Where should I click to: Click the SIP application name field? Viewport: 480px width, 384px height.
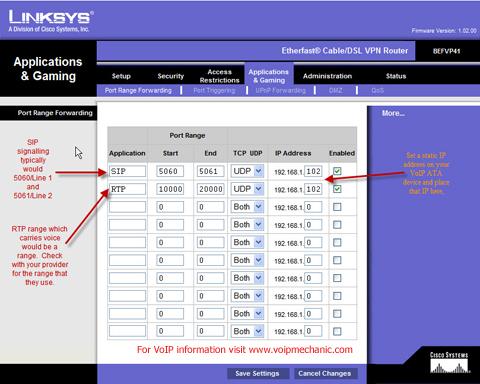click(127, 171)
